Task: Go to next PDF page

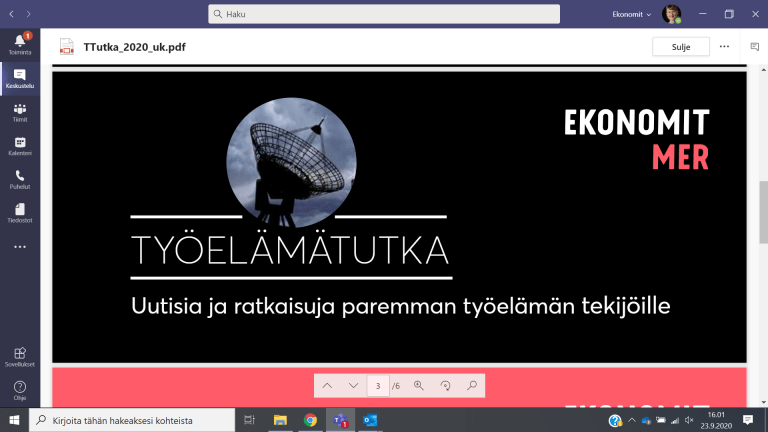Action: (353, 385)
